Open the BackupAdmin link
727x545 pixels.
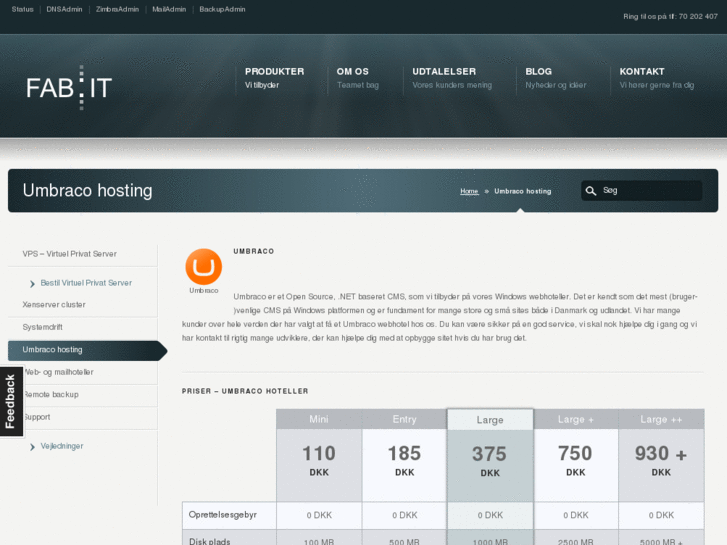(222, 9)
